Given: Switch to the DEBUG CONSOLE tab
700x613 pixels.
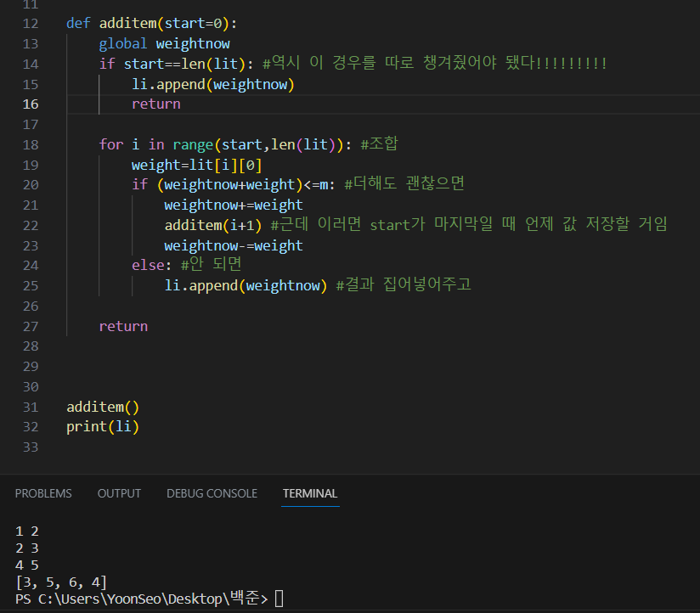Looking at the screenshot, I should pos(212,493).
